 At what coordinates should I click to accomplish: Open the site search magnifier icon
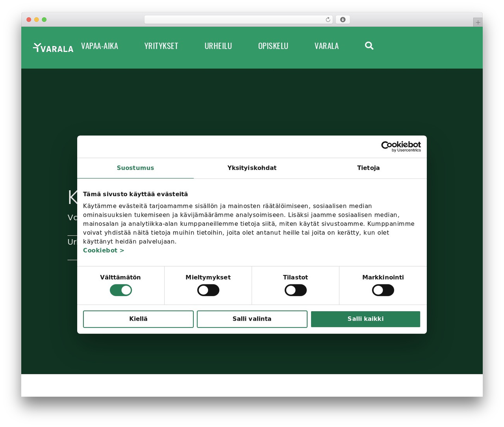pos(369,46)
